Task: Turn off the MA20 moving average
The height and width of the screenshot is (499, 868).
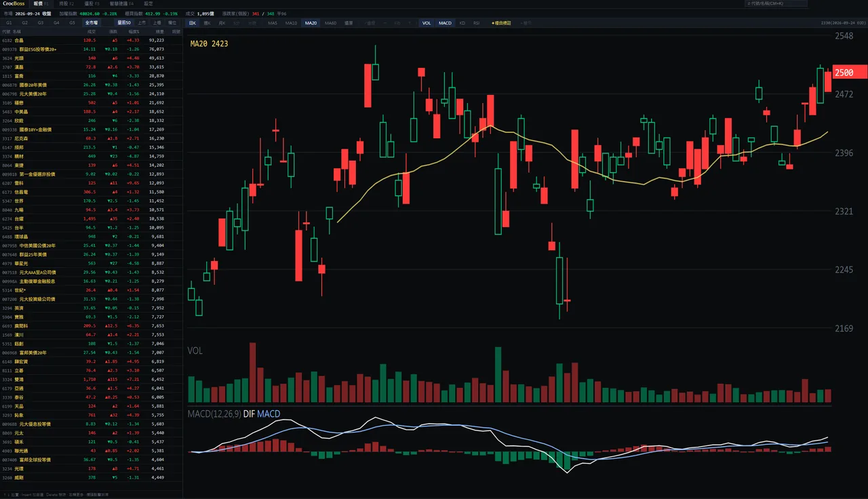Action: pyautogui.click(x=311, y=23)
